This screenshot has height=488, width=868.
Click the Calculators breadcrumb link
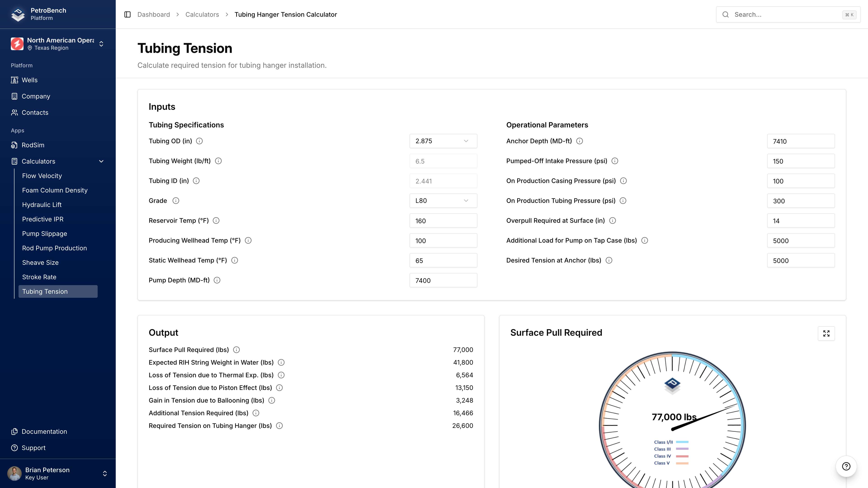tap(202, 14)
